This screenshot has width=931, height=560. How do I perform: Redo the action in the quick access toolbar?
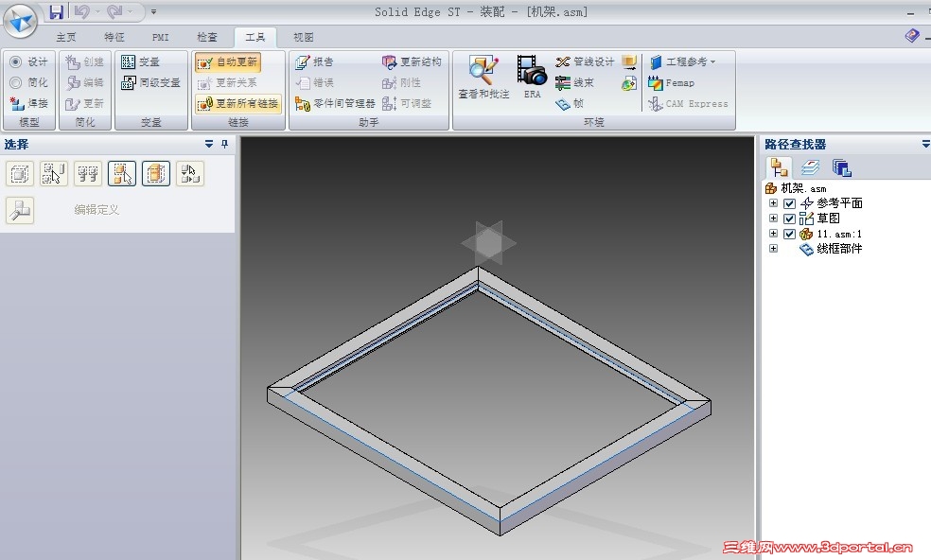click(114, 11)
